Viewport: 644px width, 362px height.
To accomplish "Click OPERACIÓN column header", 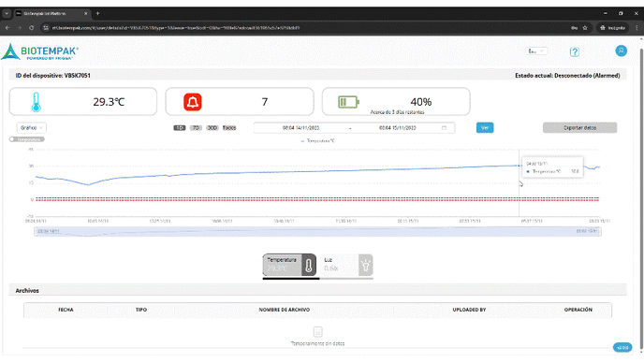I will (578, 310).
